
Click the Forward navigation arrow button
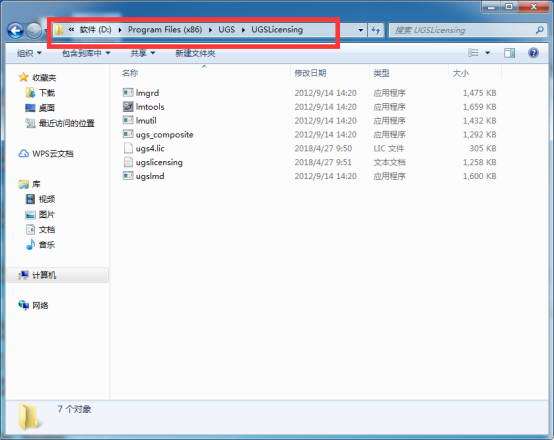(34, 31)
